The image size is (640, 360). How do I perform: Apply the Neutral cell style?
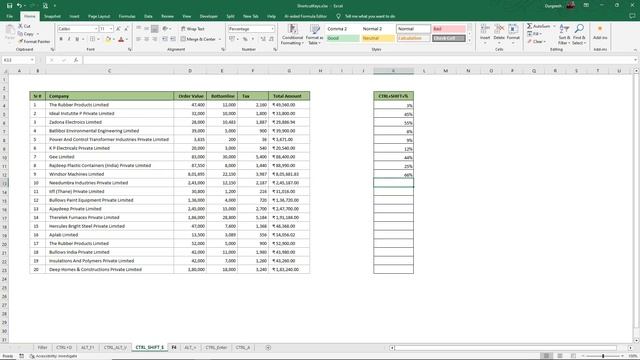coord(378,38)
